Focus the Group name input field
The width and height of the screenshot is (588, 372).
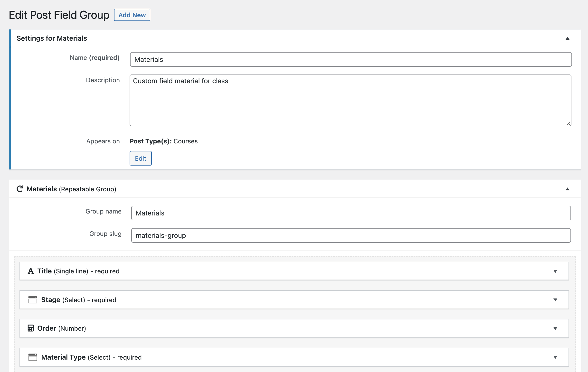pos(351,213)
